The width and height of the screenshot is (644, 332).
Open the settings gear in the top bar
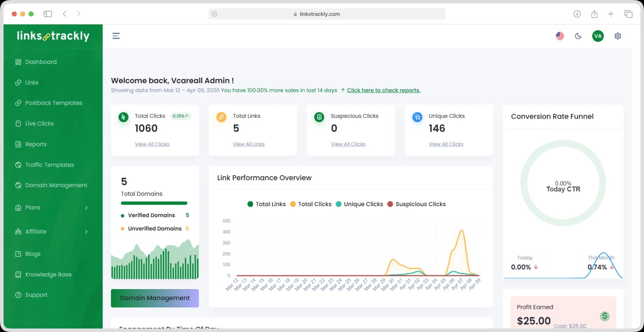click(x=617, y=36)
